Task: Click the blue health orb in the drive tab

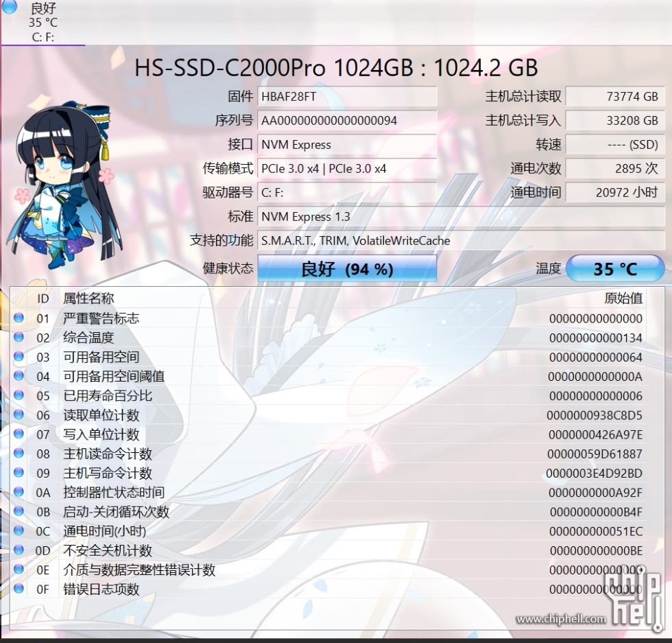Action: click(9, 7)
